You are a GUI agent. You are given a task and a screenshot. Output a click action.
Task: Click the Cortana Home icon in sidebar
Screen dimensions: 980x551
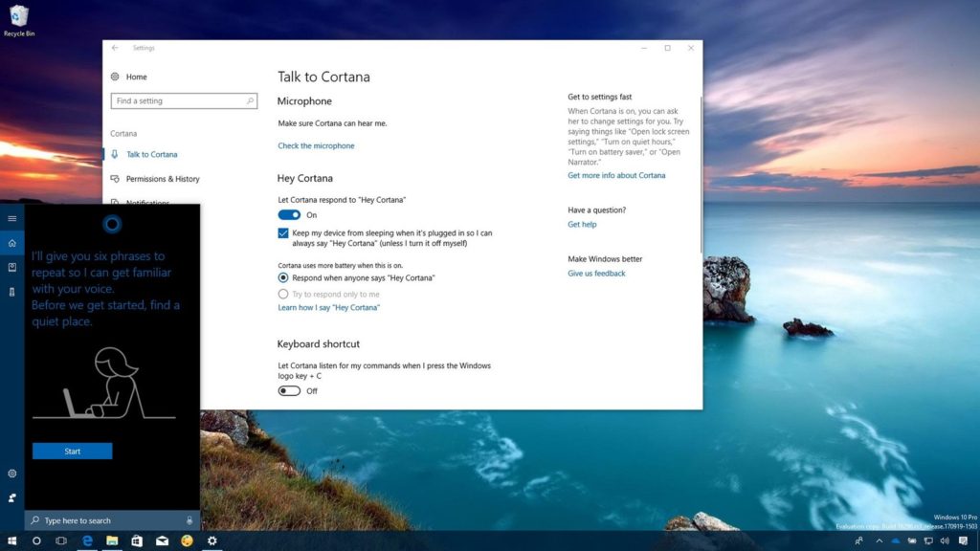11,243
